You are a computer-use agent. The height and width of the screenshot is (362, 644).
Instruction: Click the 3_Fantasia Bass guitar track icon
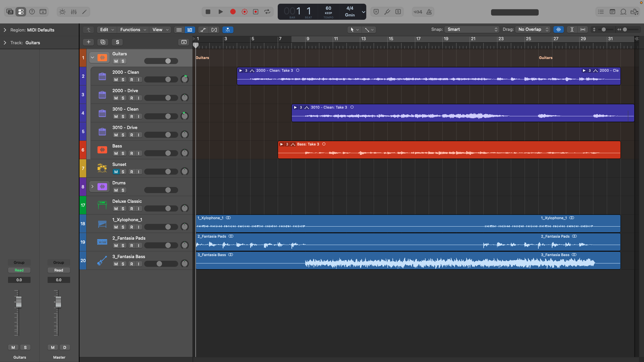coord(102,260)
